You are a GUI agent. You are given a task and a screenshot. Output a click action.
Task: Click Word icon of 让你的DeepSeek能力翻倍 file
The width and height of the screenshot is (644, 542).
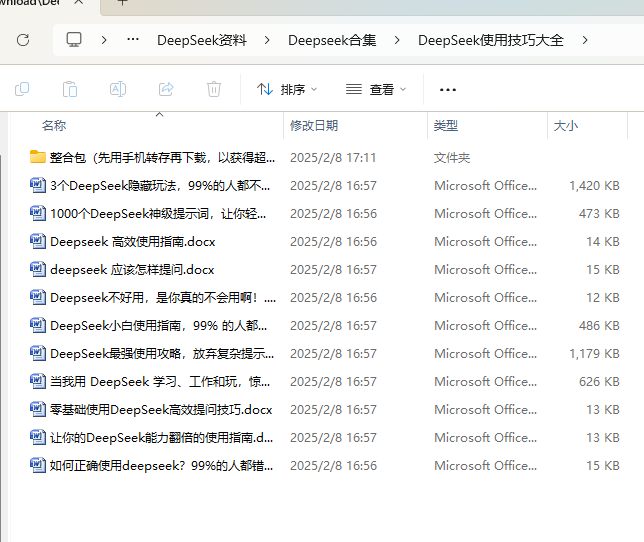tap(37, 436)
